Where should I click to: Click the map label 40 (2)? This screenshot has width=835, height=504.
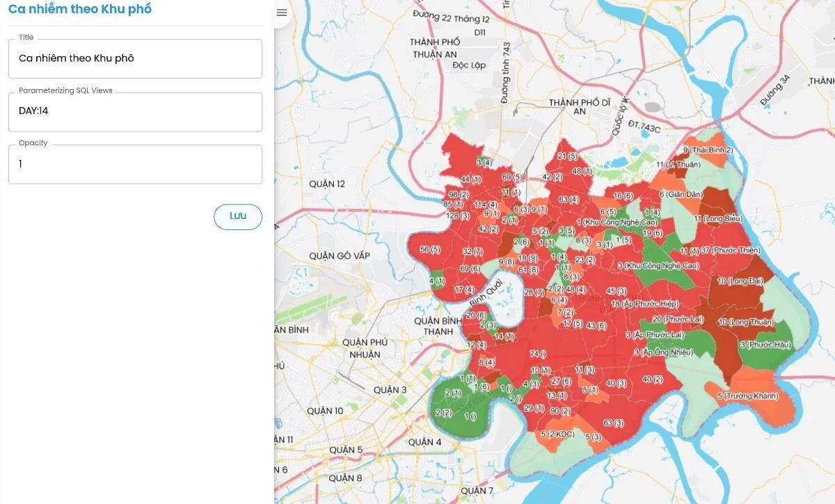[653, 379]
